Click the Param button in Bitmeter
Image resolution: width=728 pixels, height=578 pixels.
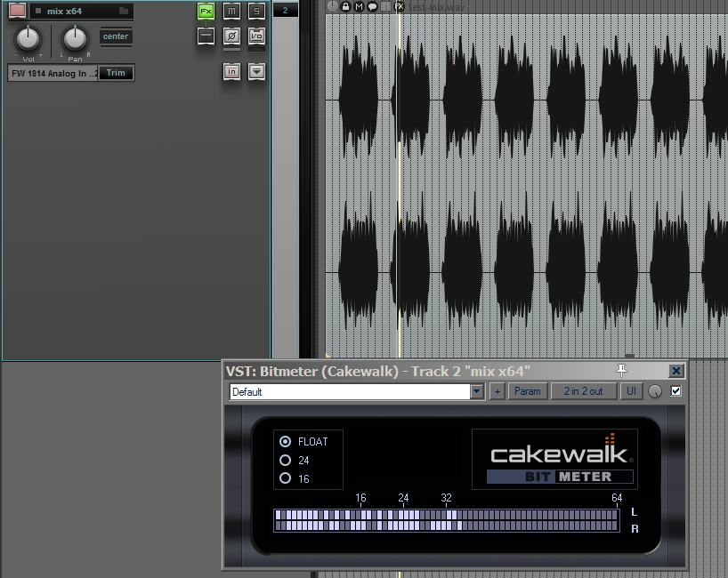click(528, 391)
